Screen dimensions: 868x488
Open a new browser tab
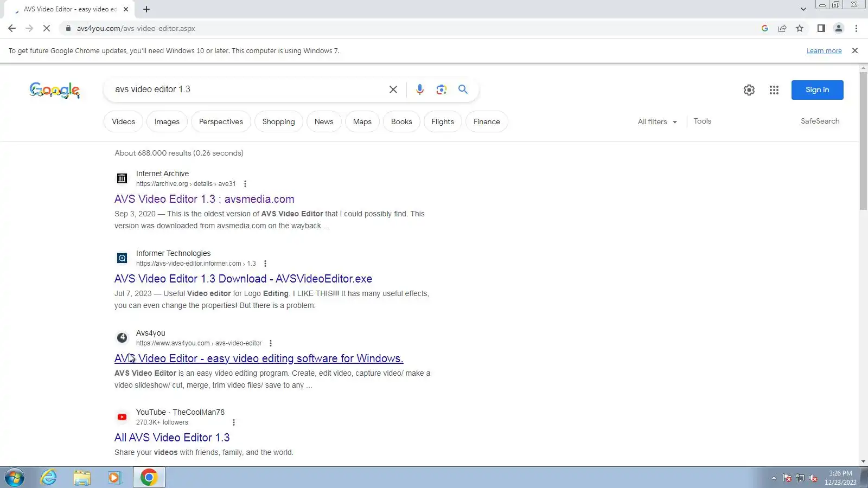coord(146,9)
